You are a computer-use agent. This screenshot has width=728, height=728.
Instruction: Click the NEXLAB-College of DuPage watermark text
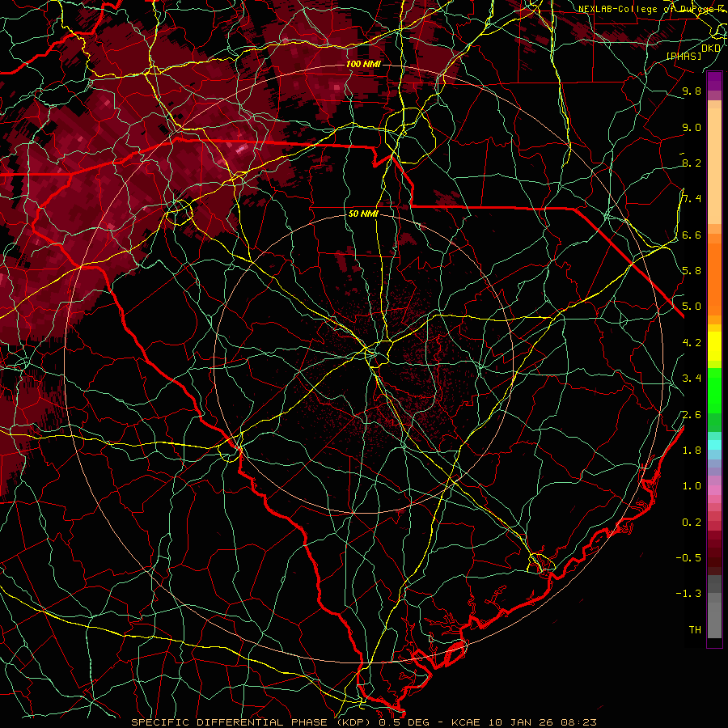[x=650, y=9]
